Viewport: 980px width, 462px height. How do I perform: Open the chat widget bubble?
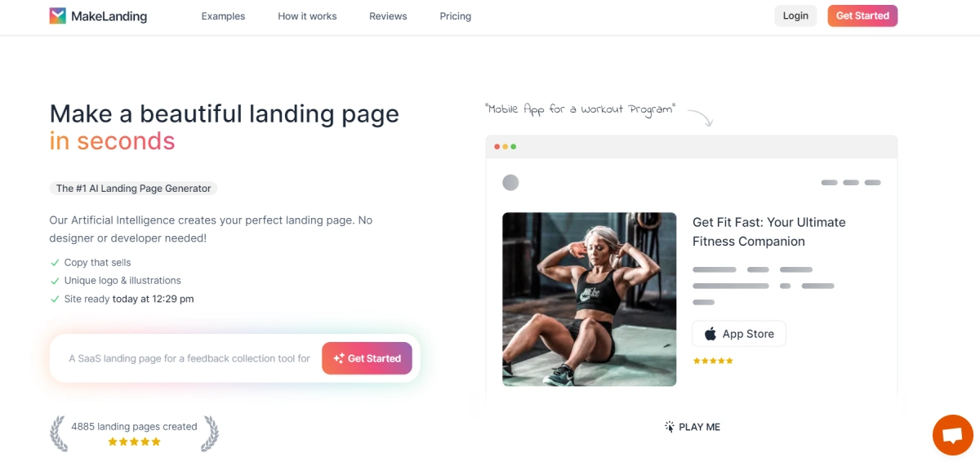(x=953, y=435)
